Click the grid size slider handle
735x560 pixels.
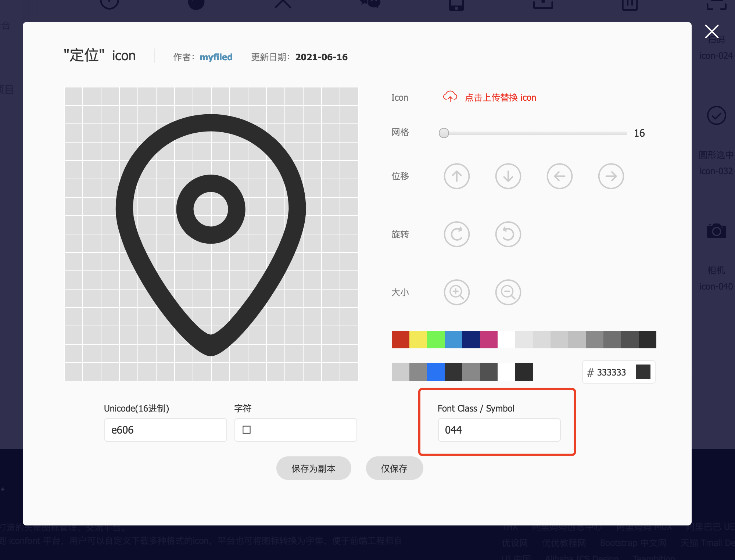pos(444,133)
